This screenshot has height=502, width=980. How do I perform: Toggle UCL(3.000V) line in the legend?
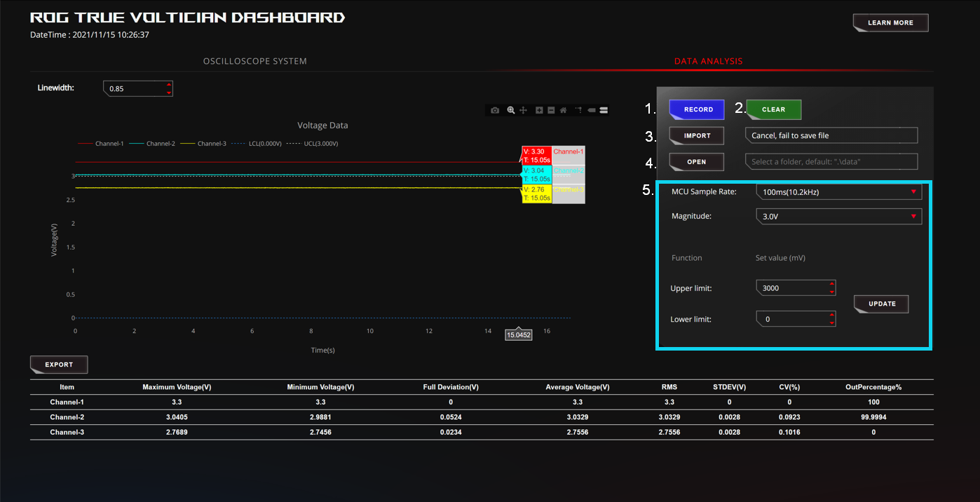(x=312, y=144)
